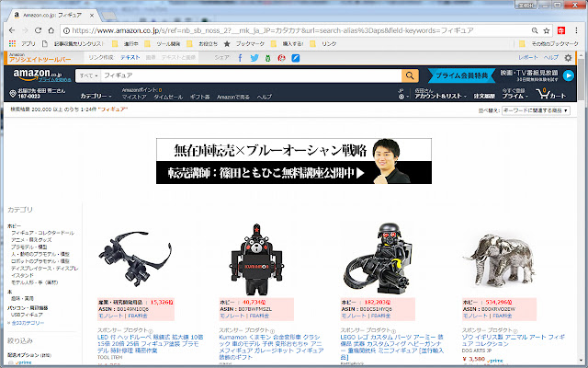Select テキスト link creation tab
This screenshot has height=368, width=588.
(x=130, y=57)
